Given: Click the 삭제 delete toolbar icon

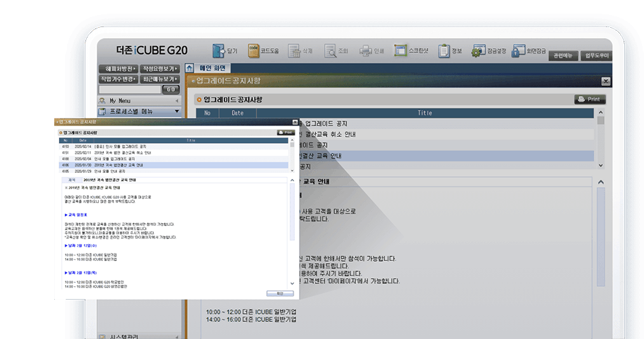Looking at the screenshot, I should (294, 51).
